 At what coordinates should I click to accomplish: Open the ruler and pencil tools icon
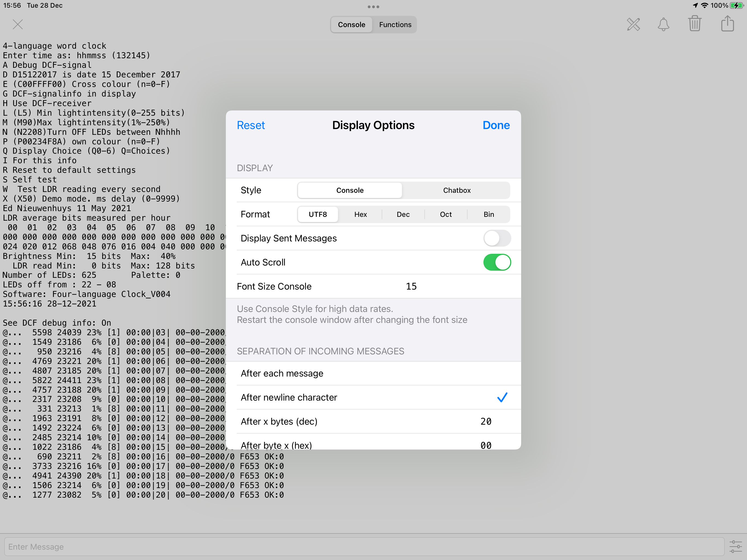tap(633, 24)
